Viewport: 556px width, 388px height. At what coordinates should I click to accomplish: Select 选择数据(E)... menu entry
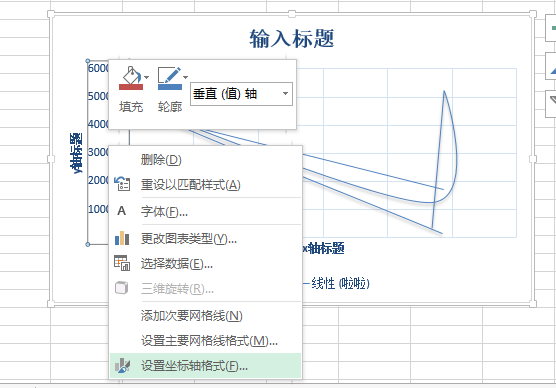[206, 264]
